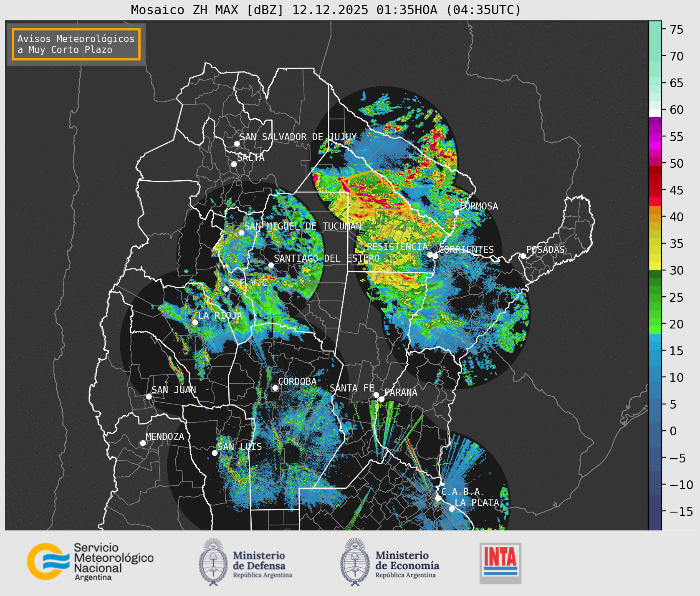The width and height of the screenshot is (700, 596).
Task: Select the La Plata city marker
Action: click(452, 509)
